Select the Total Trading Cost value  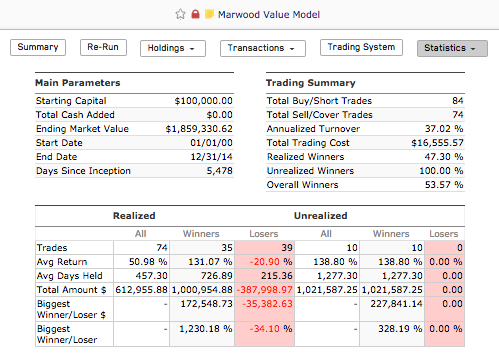437,143
